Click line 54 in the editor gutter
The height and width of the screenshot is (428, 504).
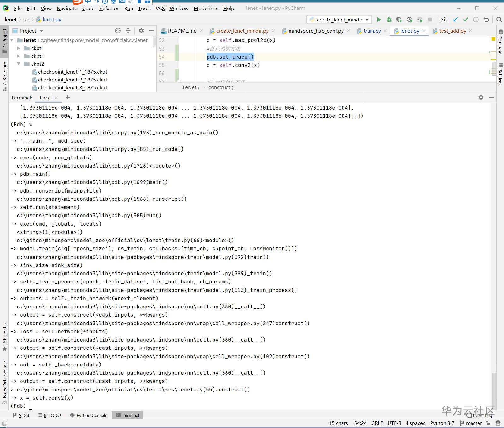pos(162,57)
